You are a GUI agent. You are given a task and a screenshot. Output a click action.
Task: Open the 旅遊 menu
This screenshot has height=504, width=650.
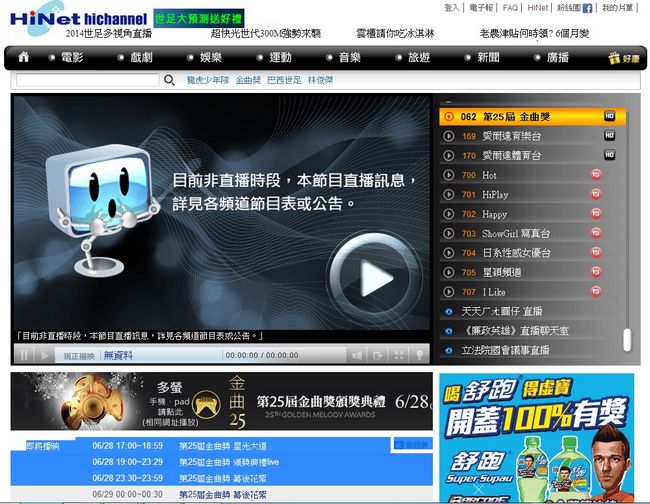tap(419, 57)
